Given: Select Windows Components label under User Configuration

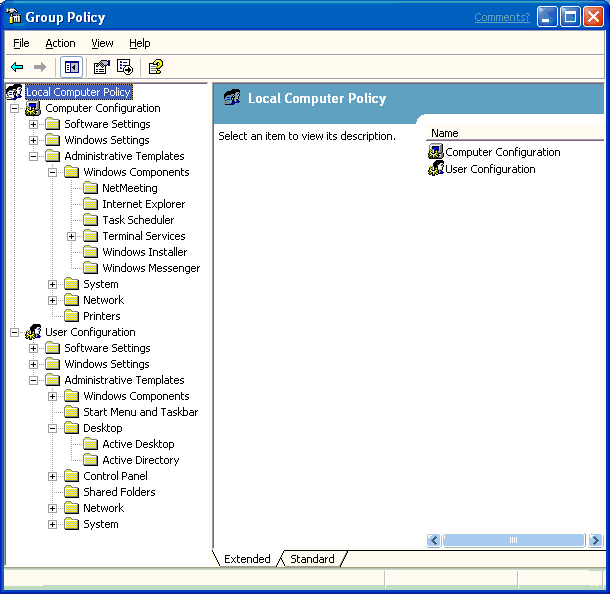Looking at the screenshot, I should point(136,396).
